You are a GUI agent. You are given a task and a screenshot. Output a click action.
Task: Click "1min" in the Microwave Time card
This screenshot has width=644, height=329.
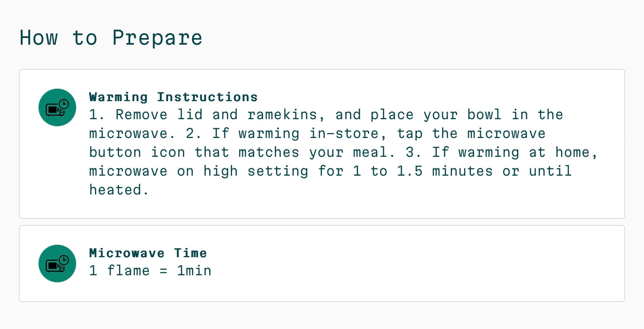pyautogui.click(x=194, y=271)
